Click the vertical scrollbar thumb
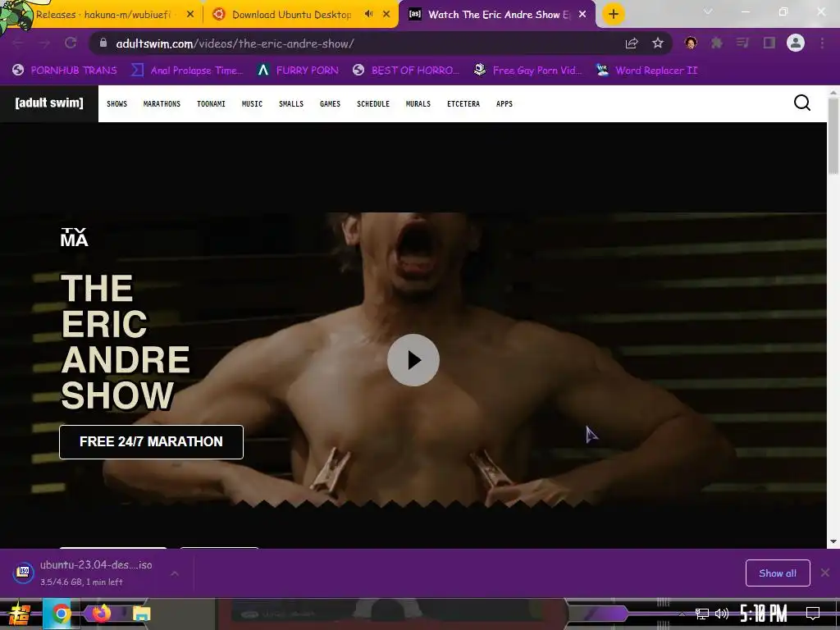 pos(833,136)
